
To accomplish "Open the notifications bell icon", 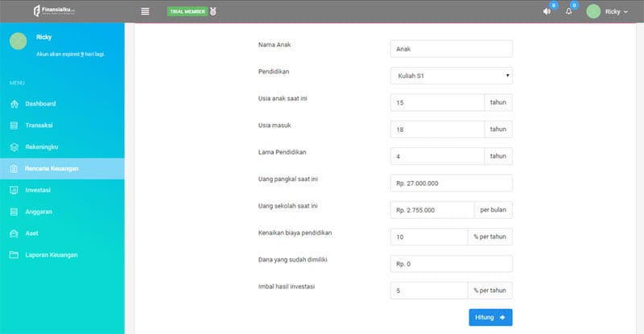I will pos(569,11).
